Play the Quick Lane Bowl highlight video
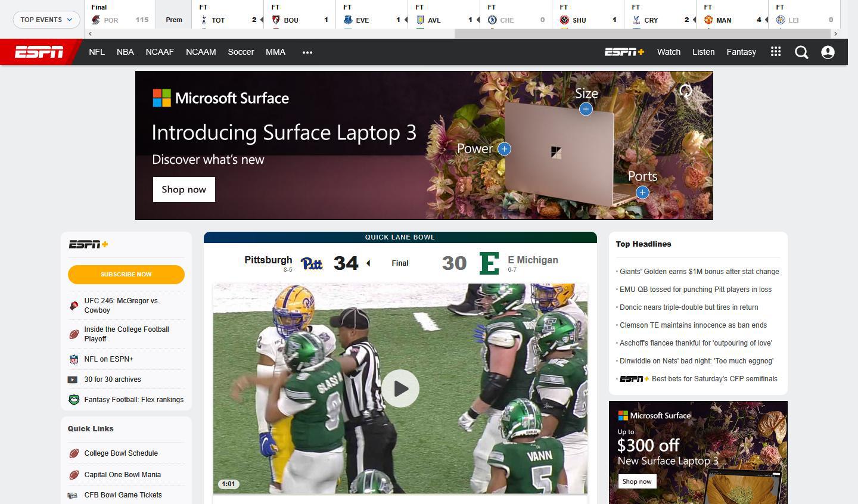This screenshot has height=504, width=858. [x=400, y=388]
